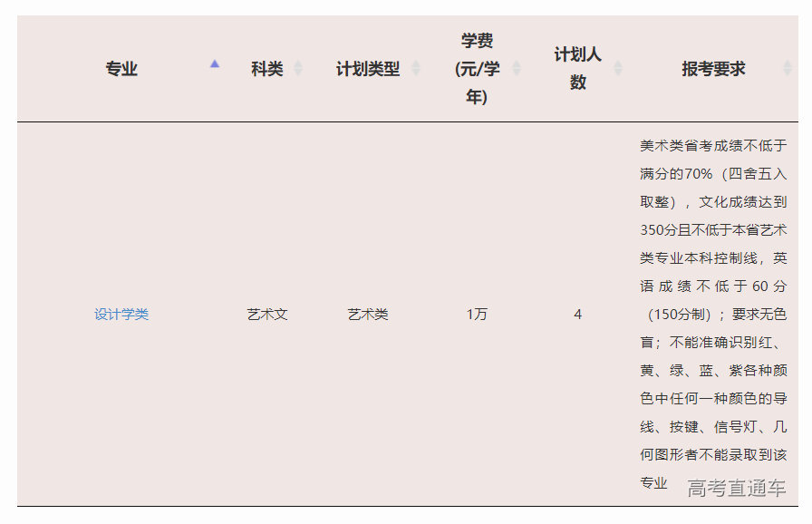Click the 艺术文 cell in 科类 column
This screenshot has width=812, height=524.
[267, 315]
